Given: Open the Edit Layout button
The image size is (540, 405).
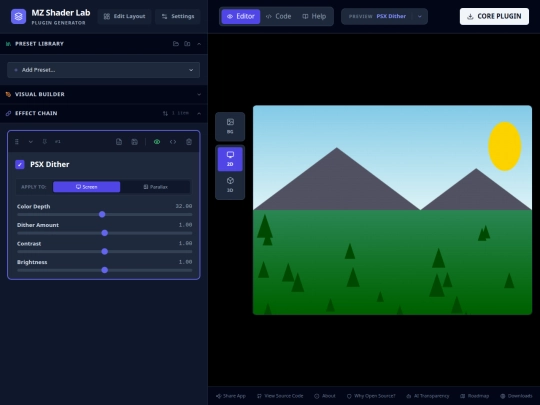Looking at the screenshot, I should coord(124,16).
